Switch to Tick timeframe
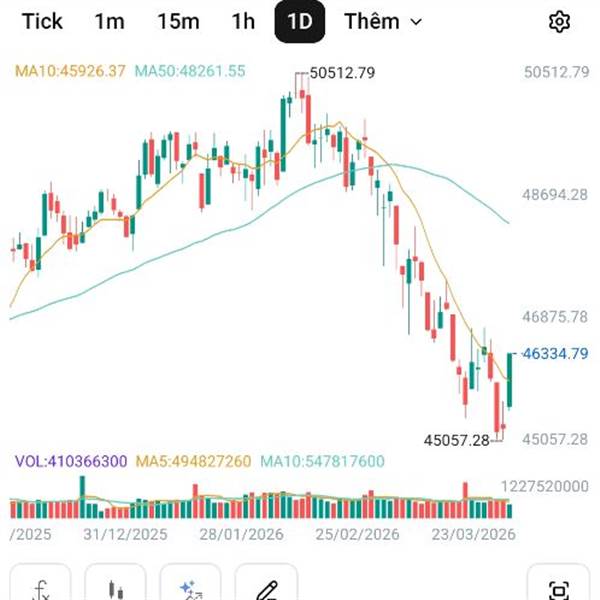This screenshot has height=600, width=600. coord(42,22)
